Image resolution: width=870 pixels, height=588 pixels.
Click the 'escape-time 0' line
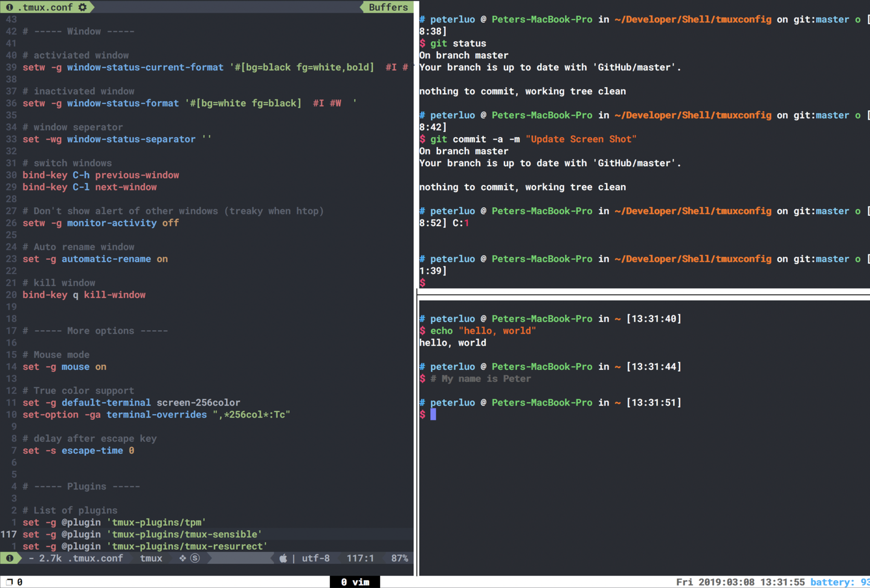(79, 451)
